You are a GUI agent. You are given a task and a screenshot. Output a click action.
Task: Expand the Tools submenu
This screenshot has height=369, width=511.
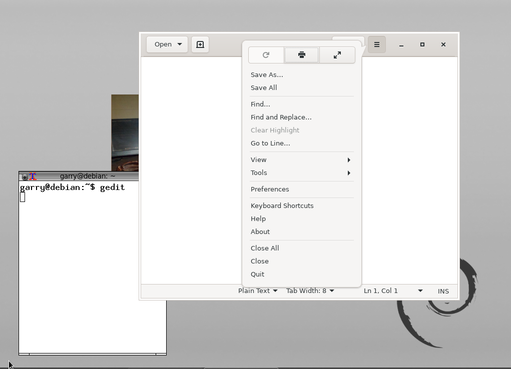301,173
